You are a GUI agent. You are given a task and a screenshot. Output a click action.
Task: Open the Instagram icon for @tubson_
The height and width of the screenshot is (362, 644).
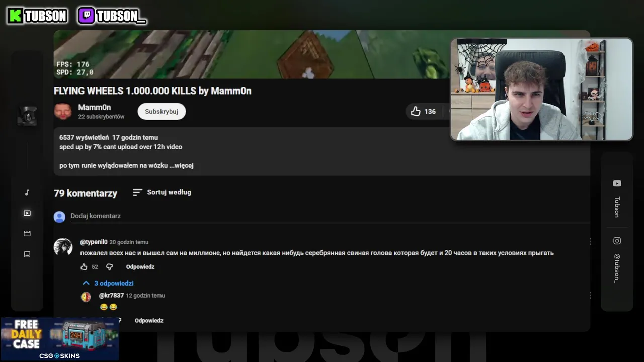pos(617,241)
